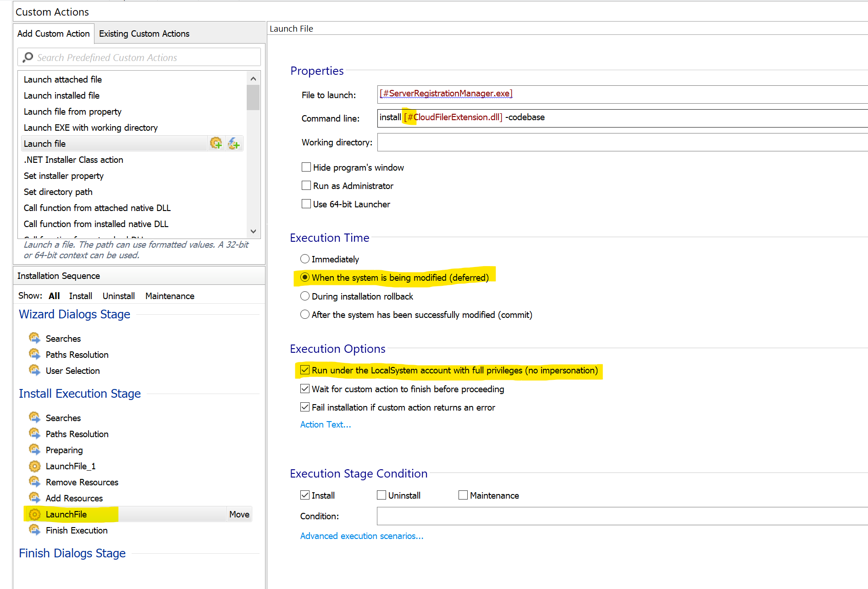Click Paths Resolution icon in Wizard Dialogs Stage
This screenshot has width=868, height=589.
[34, 354]
